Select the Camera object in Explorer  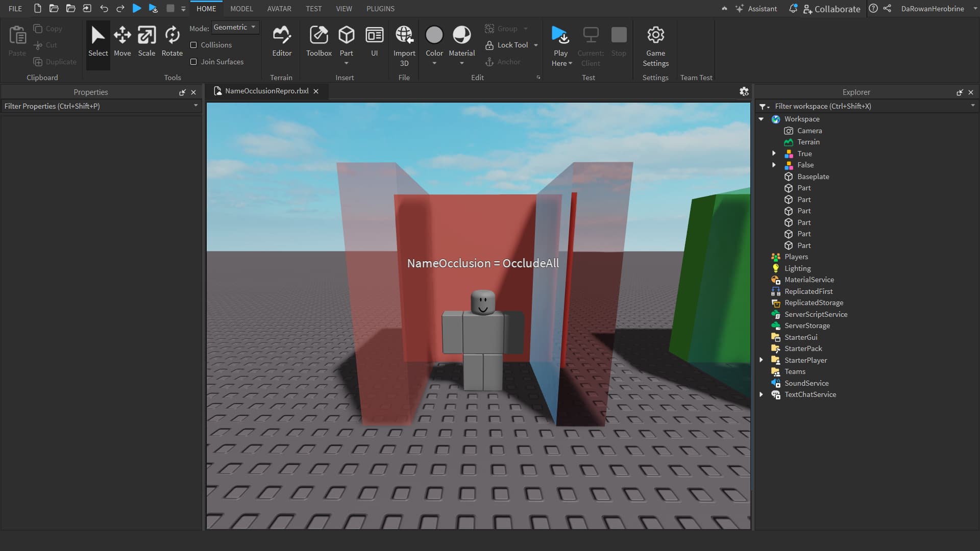point(810,131)
